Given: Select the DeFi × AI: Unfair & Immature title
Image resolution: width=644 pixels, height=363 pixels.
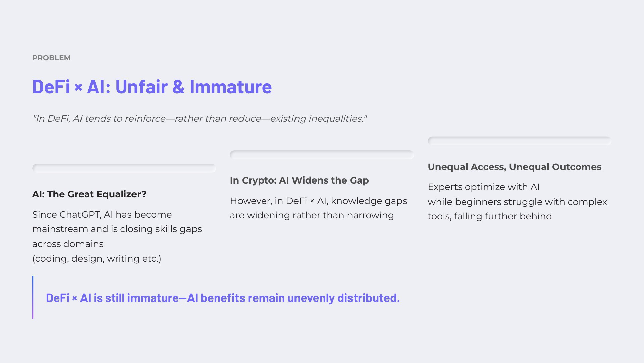Looking at the screenshot, I should tap(152, 87).
